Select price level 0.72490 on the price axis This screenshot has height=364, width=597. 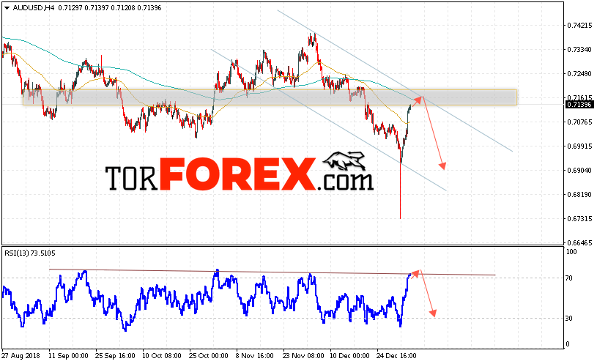579,73
